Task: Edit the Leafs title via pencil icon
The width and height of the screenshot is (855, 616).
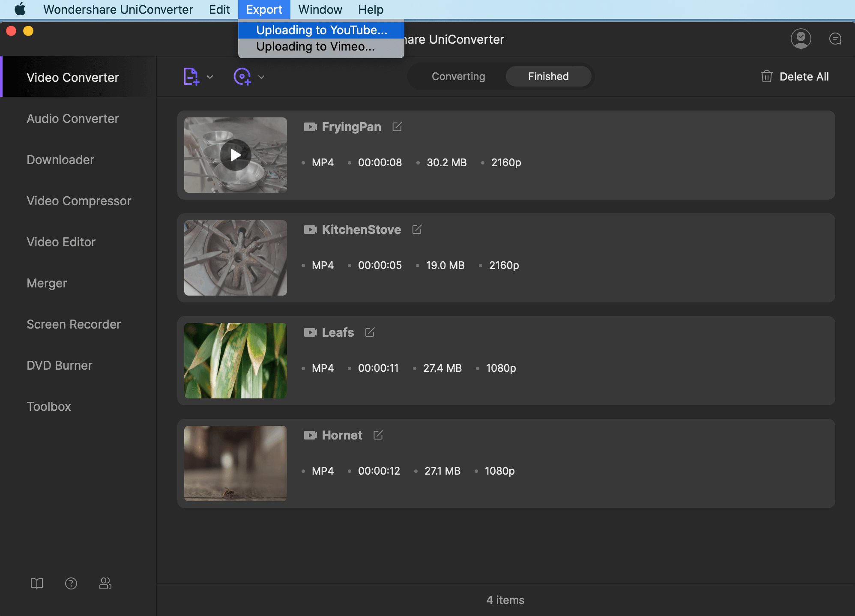Action: (369, 332)
